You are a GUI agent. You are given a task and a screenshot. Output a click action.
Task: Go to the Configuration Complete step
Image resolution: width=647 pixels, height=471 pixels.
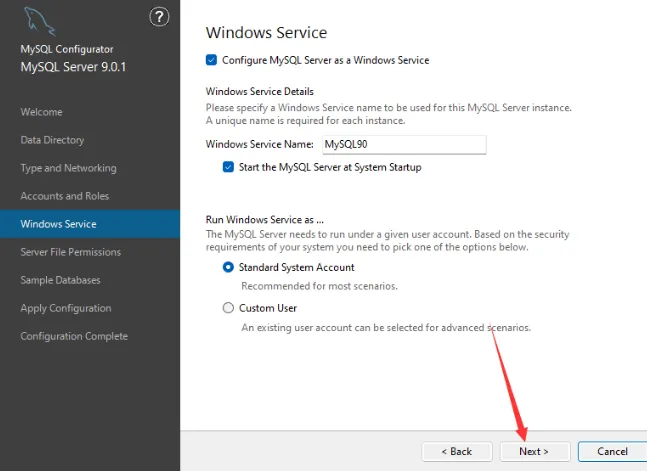pos(74,336)
